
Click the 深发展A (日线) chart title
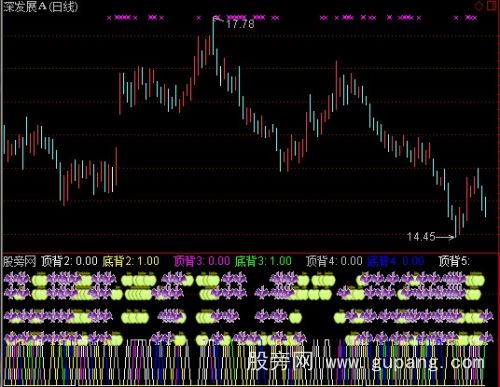(x=40, y=7)
